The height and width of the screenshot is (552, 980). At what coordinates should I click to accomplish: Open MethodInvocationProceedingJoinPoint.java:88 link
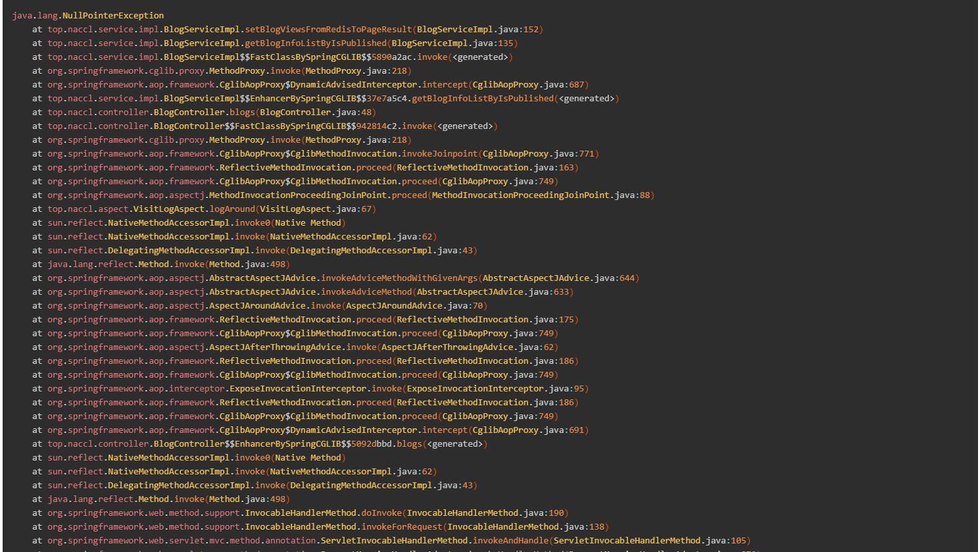pos(541,195)
